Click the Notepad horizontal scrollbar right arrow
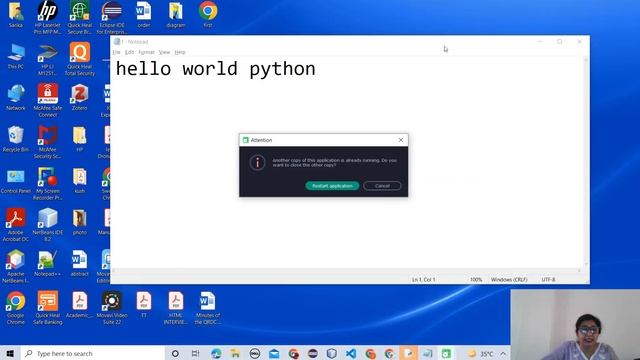The width and height of the screenshot is (640, 360). [x=580, y=271]
